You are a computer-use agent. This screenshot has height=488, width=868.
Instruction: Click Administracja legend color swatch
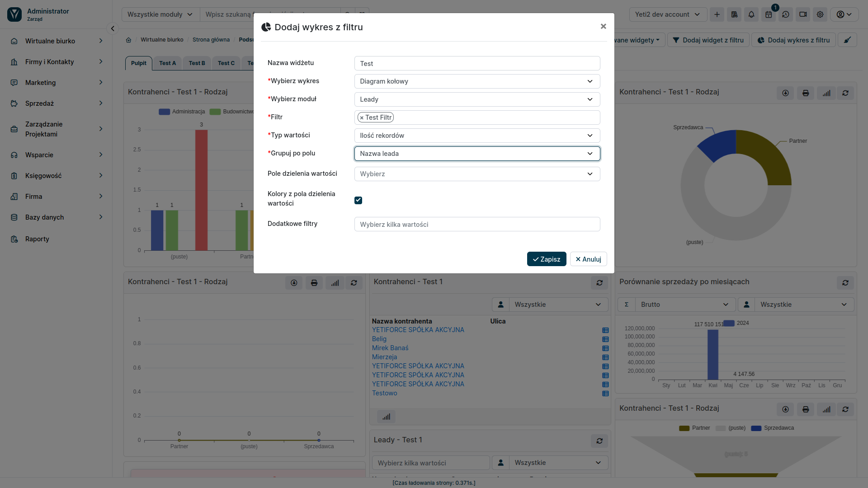164,112
